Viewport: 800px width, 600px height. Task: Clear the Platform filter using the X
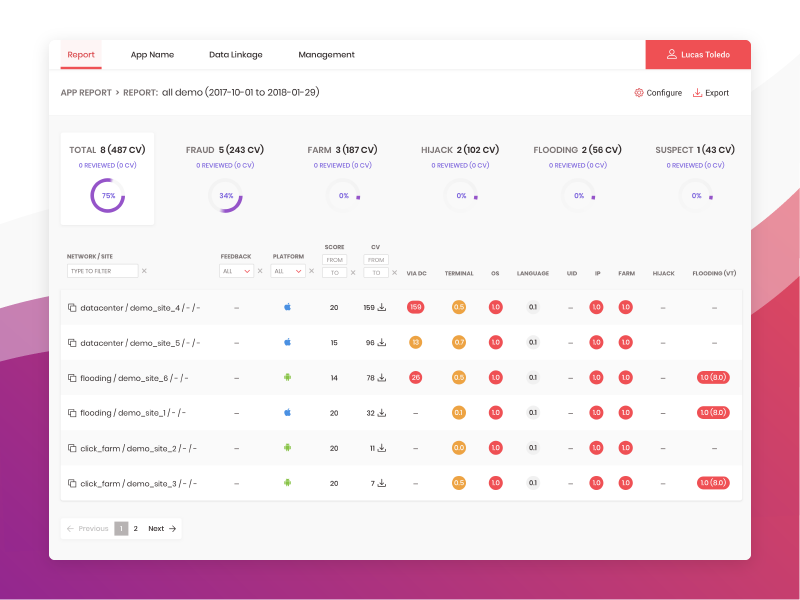pyautogui.click(x=309, y=270)
